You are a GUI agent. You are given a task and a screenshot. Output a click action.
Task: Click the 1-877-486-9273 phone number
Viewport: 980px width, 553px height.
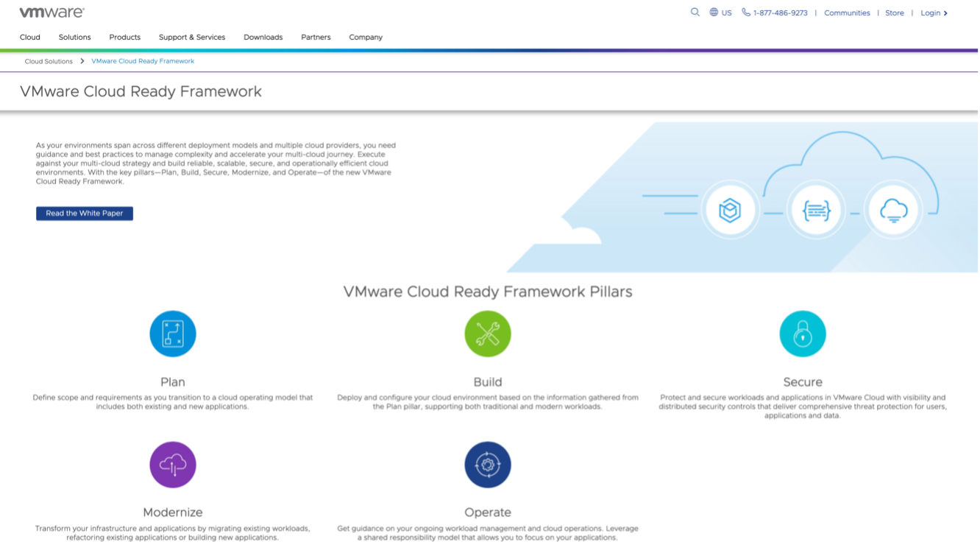click(781, 13)
